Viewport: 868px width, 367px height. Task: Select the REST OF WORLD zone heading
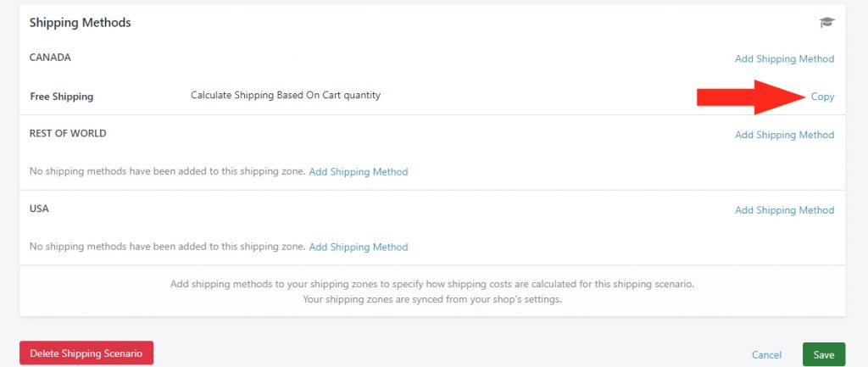[68, 133]
